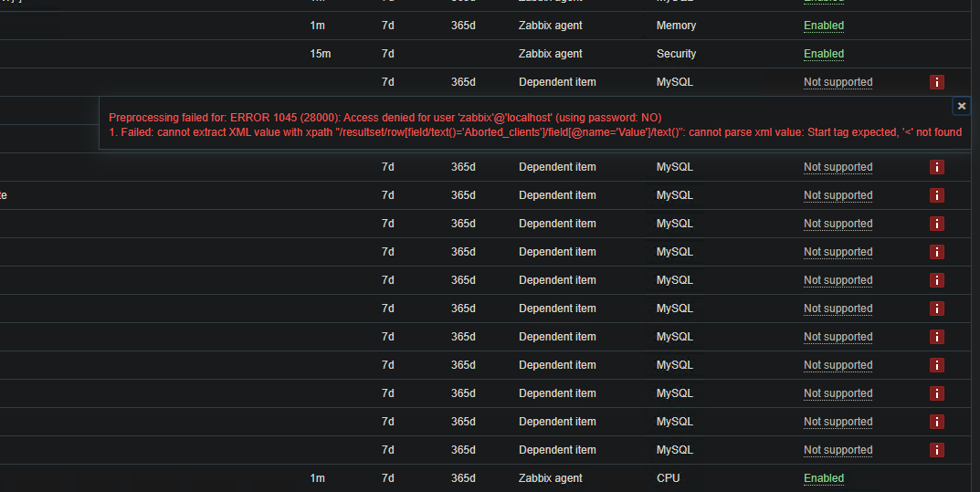Toggle Enabled status of the CPU item
The width and height of the screenshot is (980, 492).
pos(823,478)
